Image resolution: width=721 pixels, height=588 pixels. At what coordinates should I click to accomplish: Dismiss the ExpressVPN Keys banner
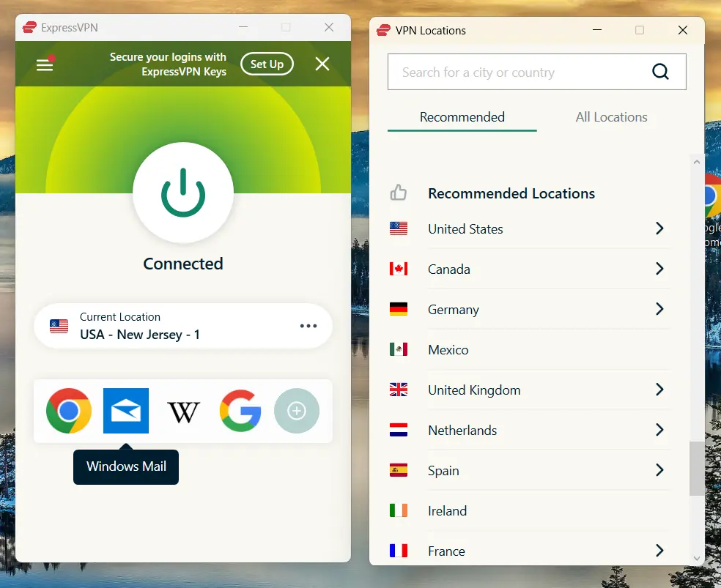pos(322,64)
